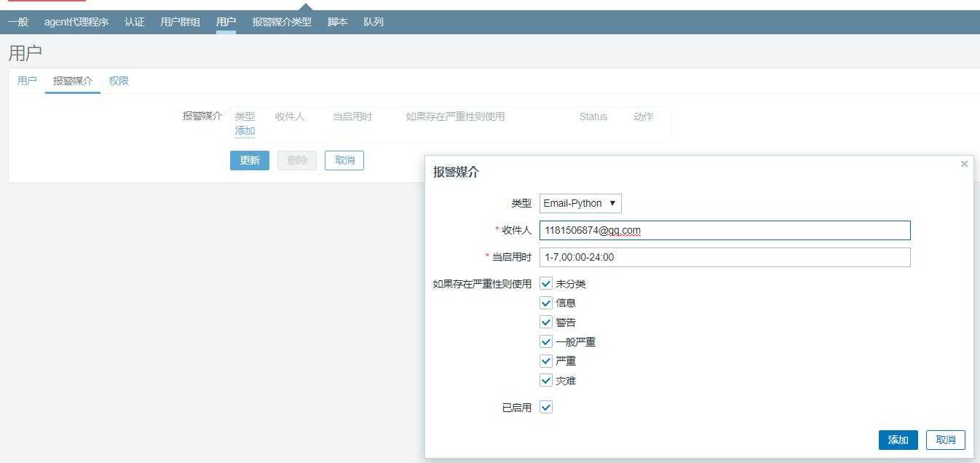Click the 添加 button in the dialog
The width and height of the screenshot is (980, 463).
898,440
